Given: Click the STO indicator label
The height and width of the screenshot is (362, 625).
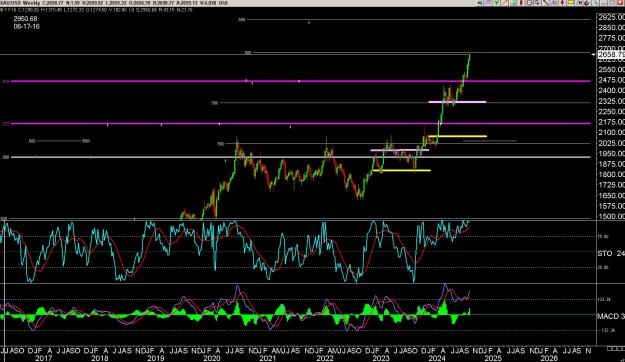Looking at the screenshot, I should tap(611, 254).
